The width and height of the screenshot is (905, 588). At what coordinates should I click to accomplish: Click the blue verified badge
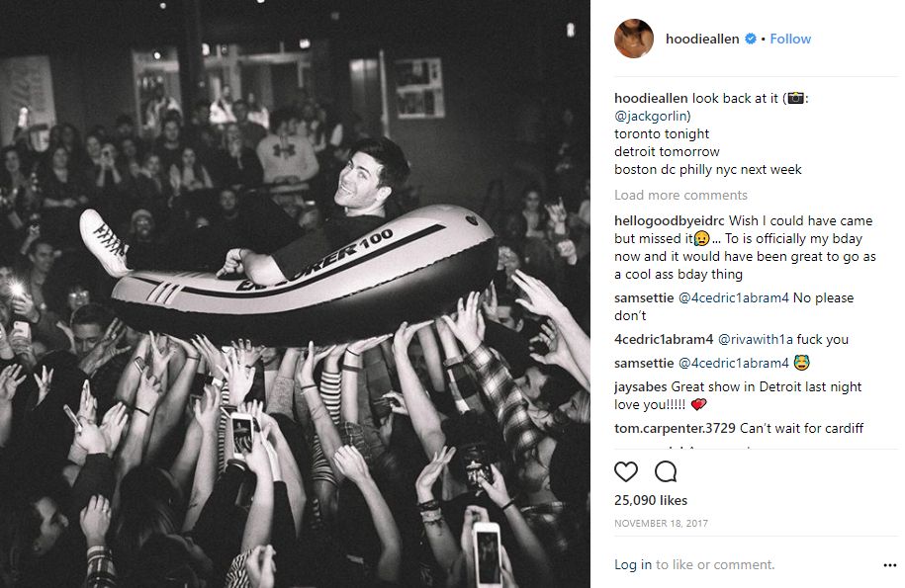pyautogui.click(x=751, y=39)
